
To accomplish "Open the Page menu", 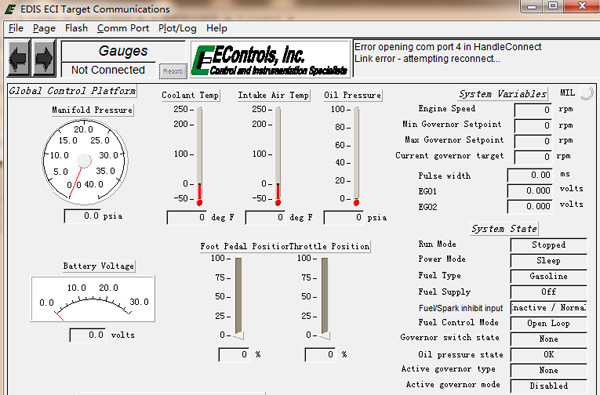I will (44, 28).
